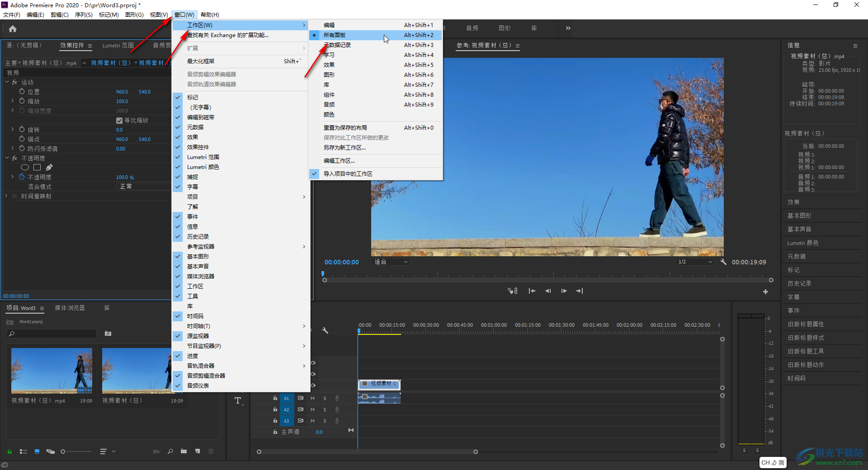Toggle the lock on audio track A1

pos(275,398)
